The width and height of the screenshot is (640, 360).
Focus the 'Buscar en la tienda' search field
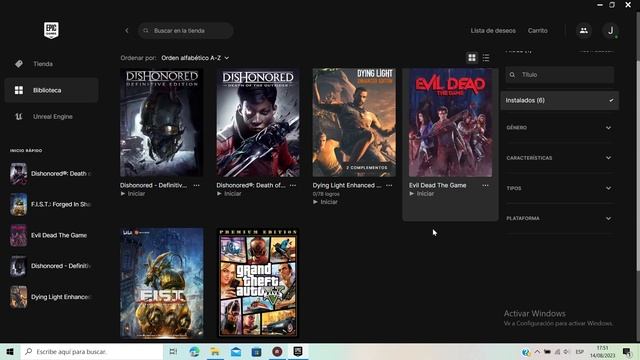coord(186,31)
